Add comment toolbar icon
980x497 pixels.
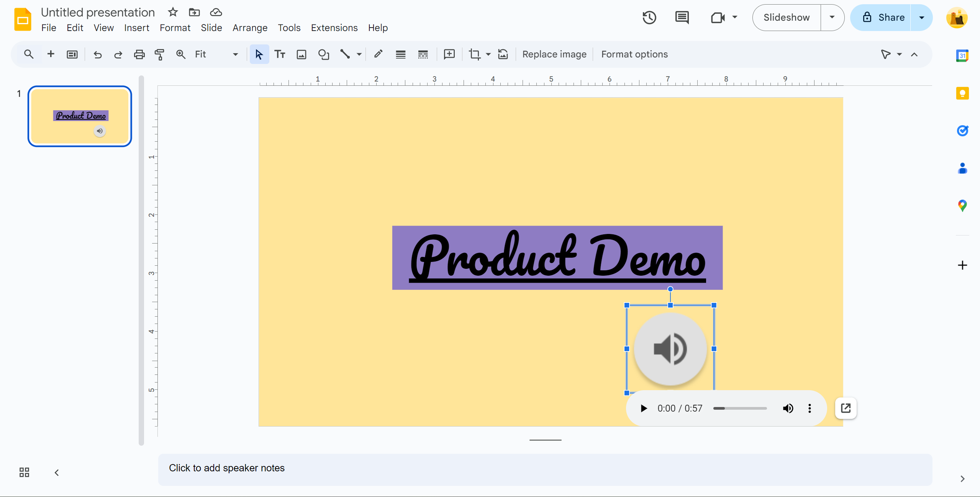(449, 54)
